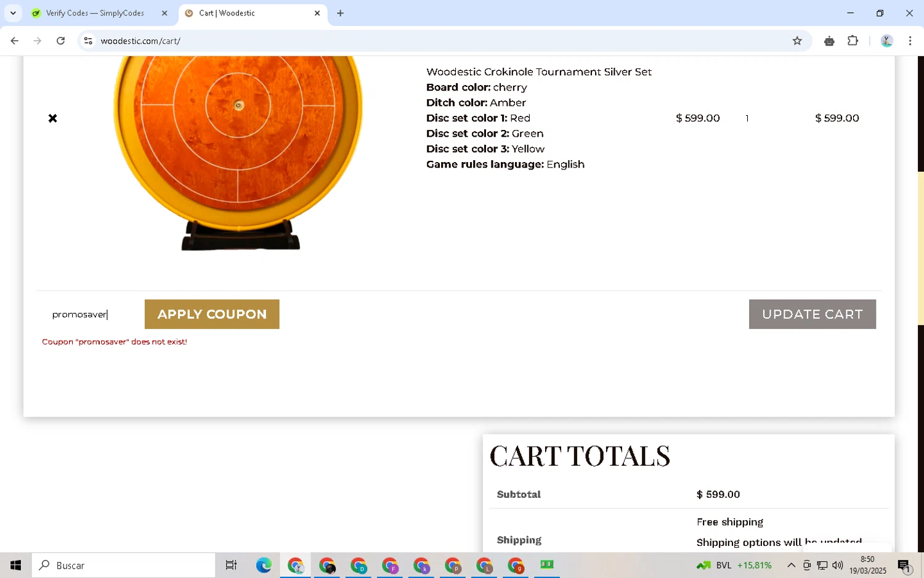Click Woodestic Crokinole Tournament Silver Set title
The width and height of the screenshot is (924, 578).
[x=538, y=72]
